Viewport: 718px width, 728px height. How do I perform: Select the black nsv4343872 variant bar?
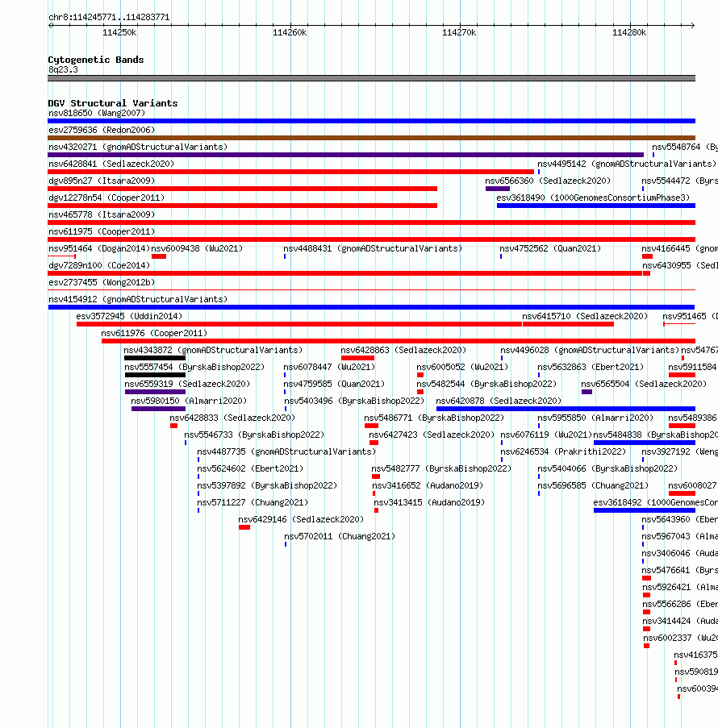(x=155, y=358)
